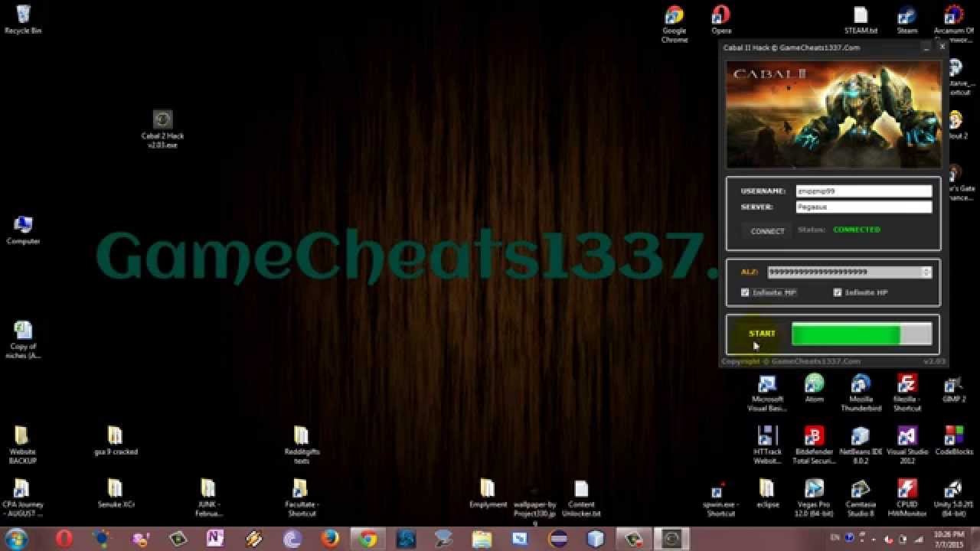Open the Windows Start menu

point(15,539)
